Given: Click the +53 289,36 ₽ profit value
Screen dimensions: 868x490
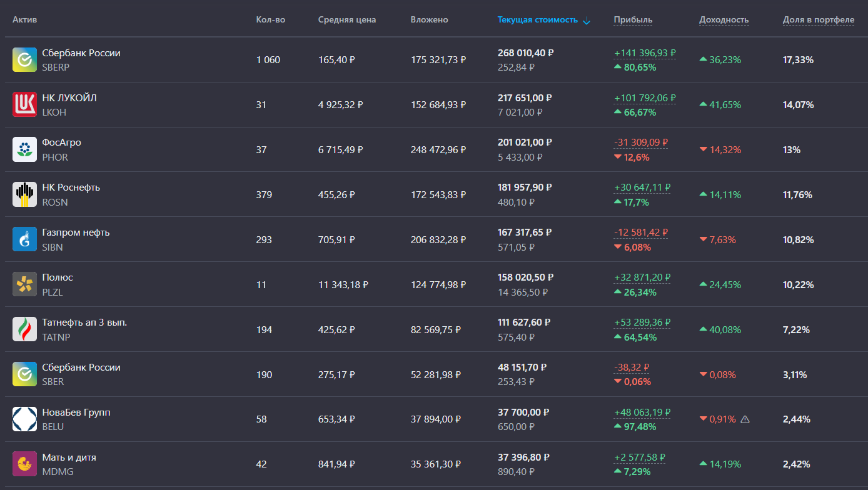Looking at the screenshot, I should click(x=642, y=322).
